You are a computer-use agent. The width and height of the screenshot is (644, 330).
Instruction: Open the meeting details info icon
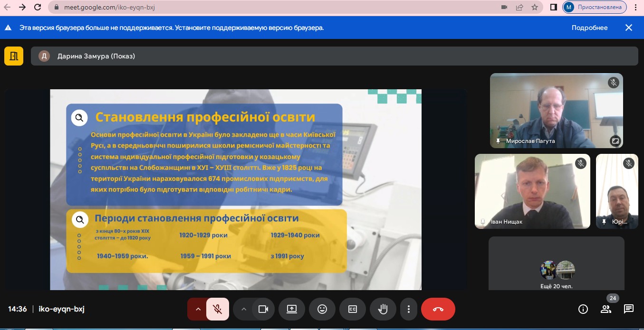point(583,309)
